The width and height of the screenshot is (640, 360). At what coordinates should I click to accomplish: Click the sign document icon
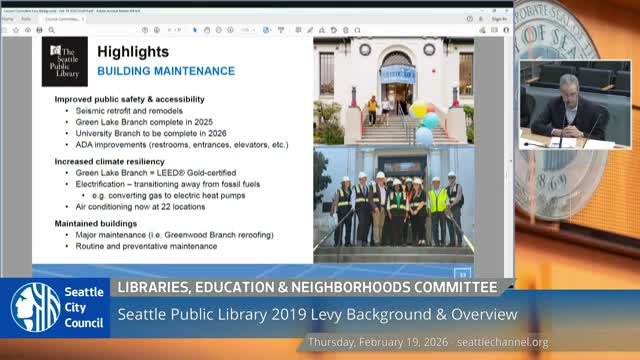coord(322,30)
